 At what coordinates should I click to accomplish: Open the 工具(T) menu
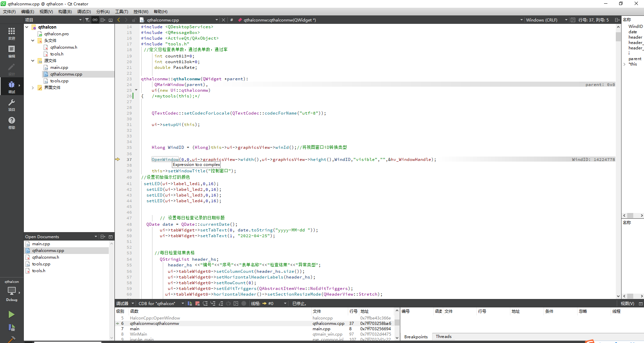(122, 11)
